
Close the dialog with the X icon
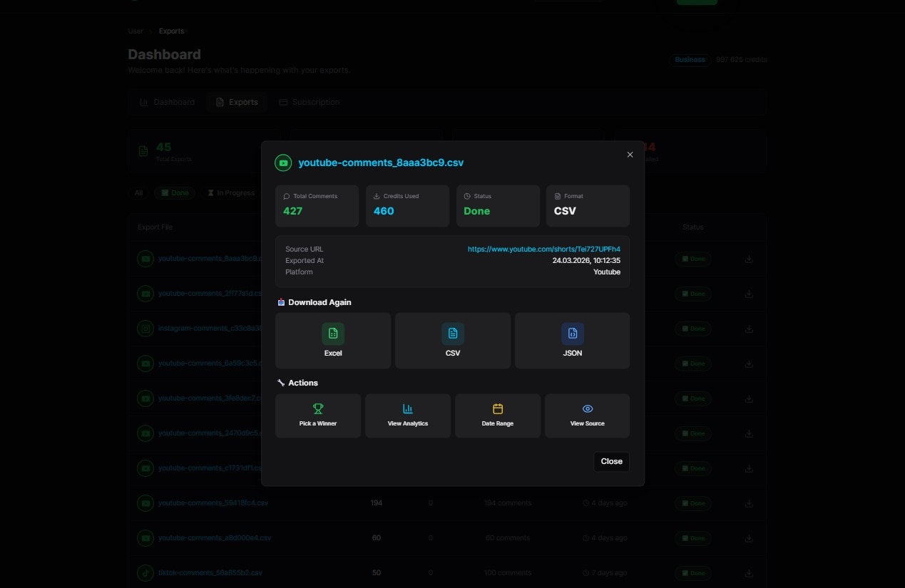coord(630,155)
